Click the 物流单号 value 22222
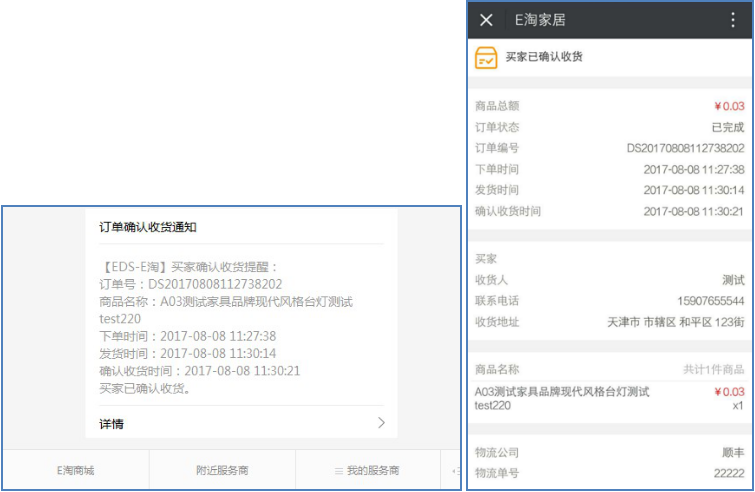 click(729, 473)
